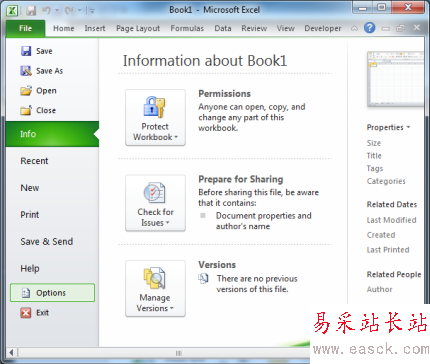Switch to the Home ribbon tab
The height and width of the screenshot is (364, 430).
[64, 28]
